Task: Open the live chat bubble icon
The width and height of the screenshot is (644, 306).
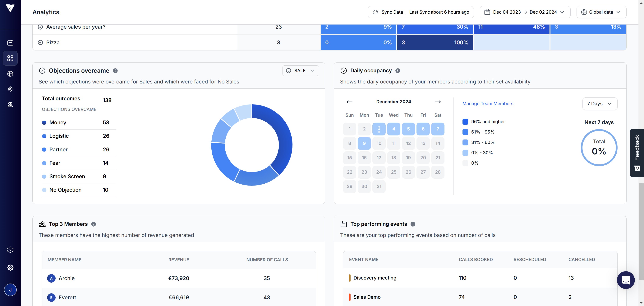Action: coord(625,280)
